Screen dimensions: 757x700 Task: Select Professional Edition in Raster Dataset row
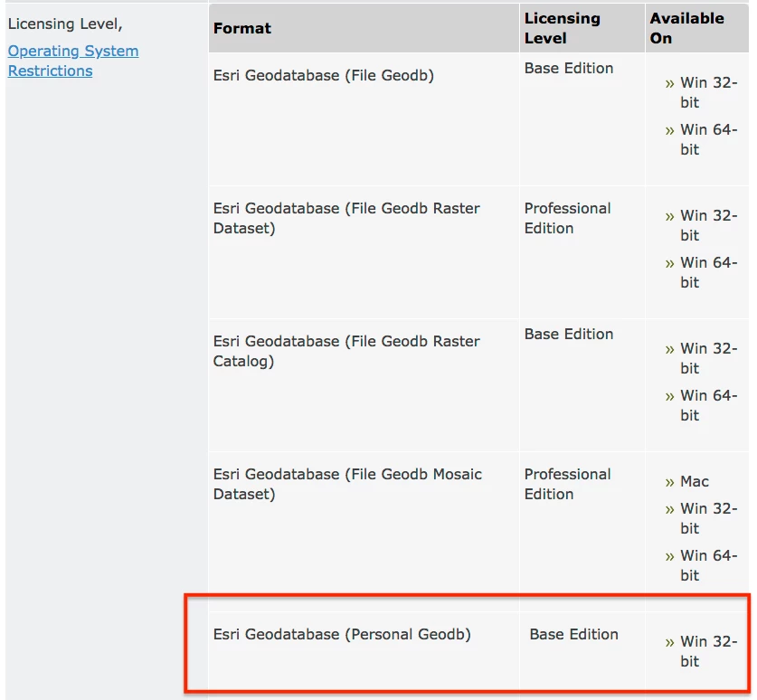pyautogui.click(x=567, y=218)
